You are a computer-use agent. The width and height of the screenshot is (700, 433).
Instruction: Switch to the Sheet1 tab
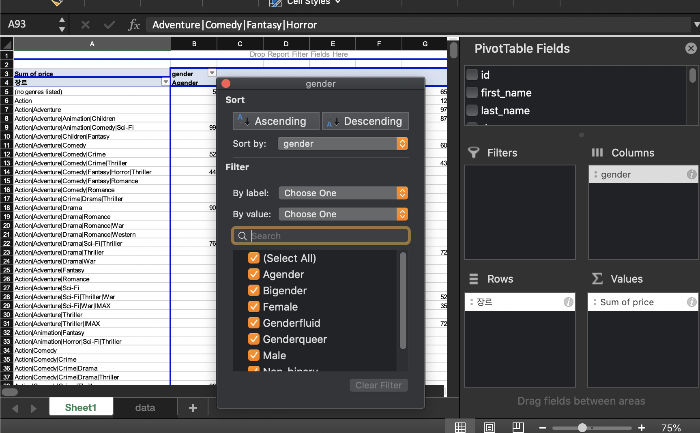tap(81, 408)
